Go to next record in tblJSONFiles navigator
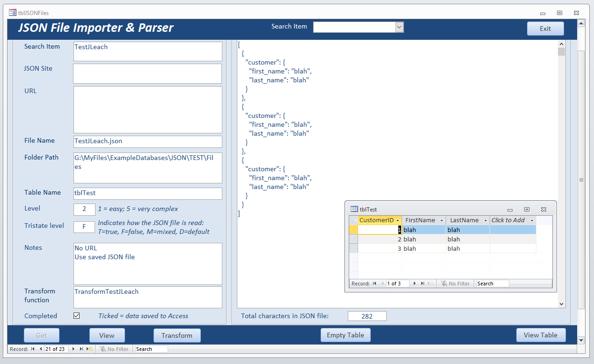The width and height of the screenshot is (594, 364). coord(73,349)
